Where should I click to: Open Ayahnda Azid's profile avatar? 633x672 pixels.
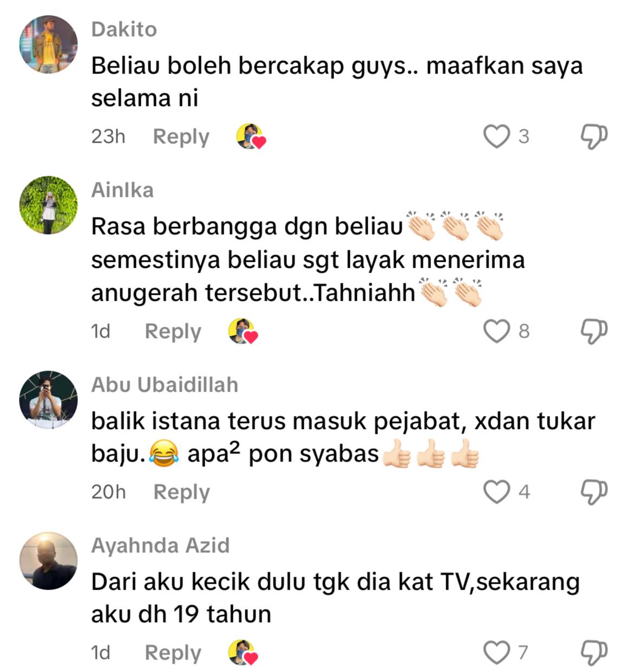point(49,561)
